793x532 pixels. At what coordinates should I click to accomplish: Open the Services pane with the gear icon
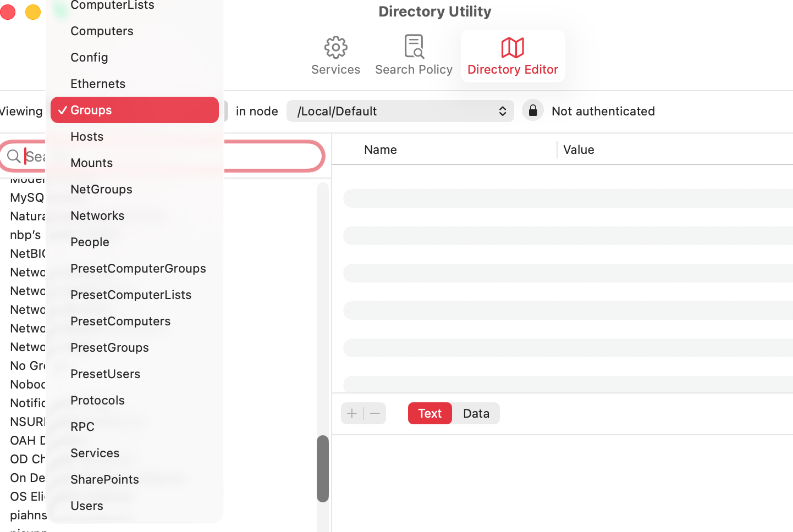click(x=335, y=54)
